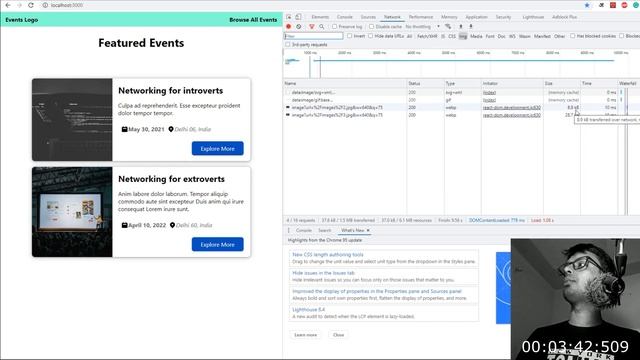Image resolution: width=640 pixels, height=360 pixels.
Task: Click Close button in What's New panel
Action: click(338, 335)
